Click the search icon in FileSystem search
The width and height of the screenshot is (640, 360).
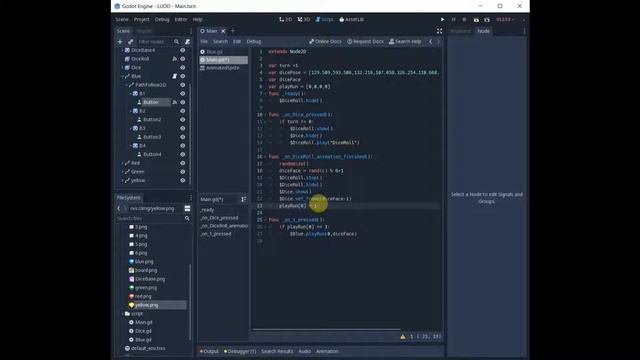pyautogui.click(x=187, y=219)
